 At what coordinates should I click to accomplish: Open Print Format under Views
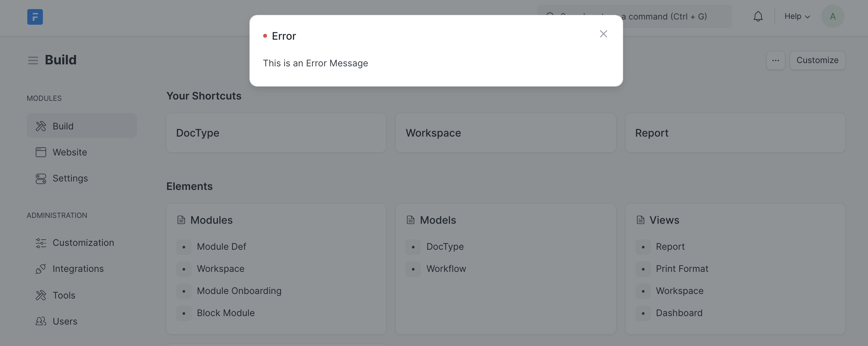tap(682, 269)
